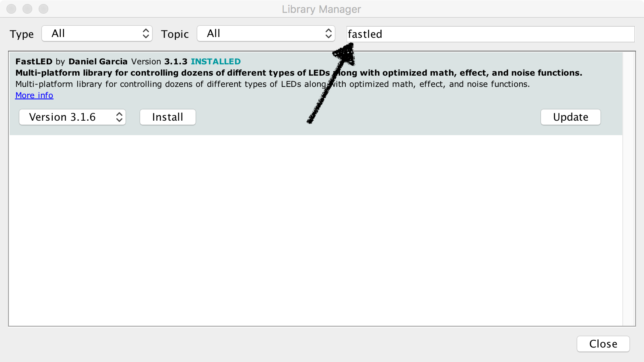The image size is (644, 362).
Task: Open the Type filter dropdown
Action: [97, 34]
